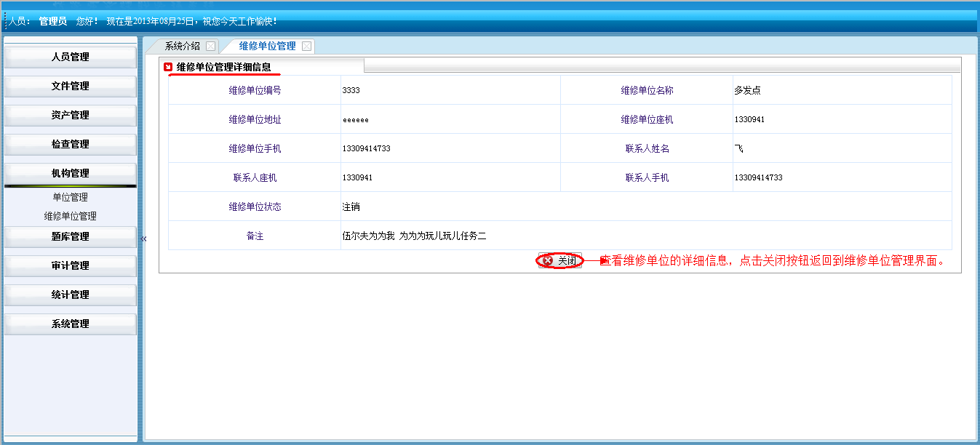Click the 联系人座机 label
Viewport: 980px width, 445px height.
[255, 177]
